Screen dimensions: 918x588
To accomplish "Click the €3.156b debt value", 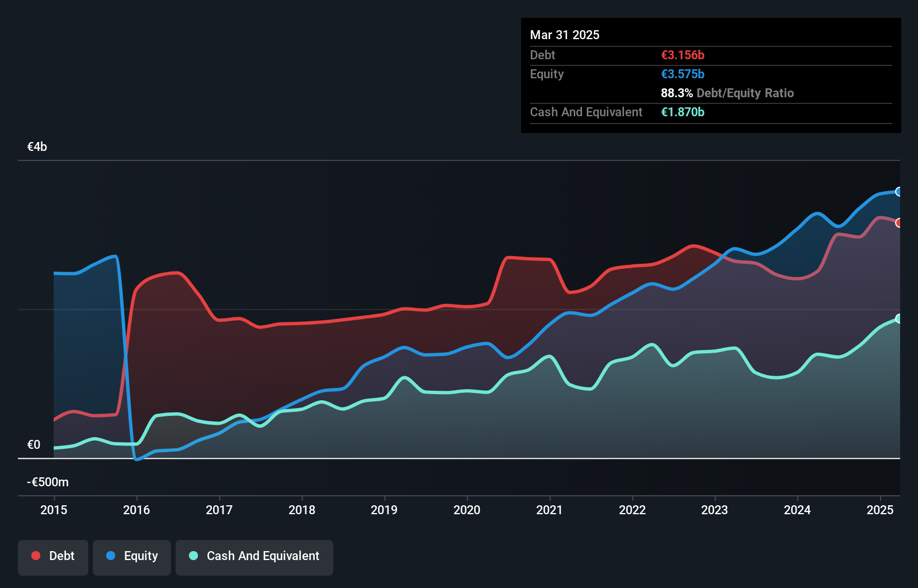I will click(683, 55).
